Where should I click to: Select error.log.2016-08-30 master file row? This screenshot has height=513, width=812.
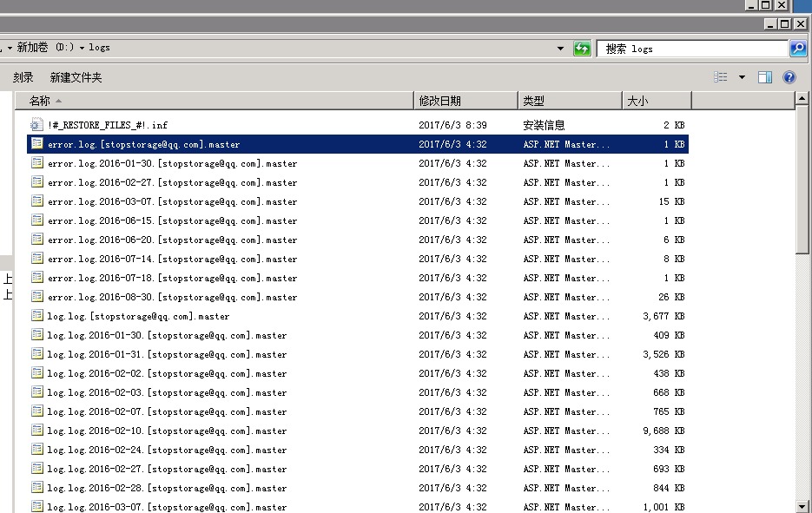[172, 297]
